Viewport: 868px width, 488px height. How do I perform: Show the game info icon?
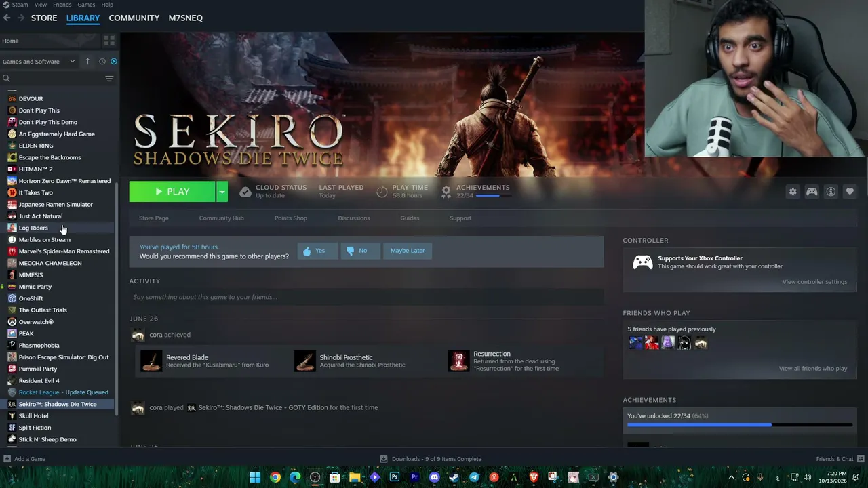tap(831, 192)
